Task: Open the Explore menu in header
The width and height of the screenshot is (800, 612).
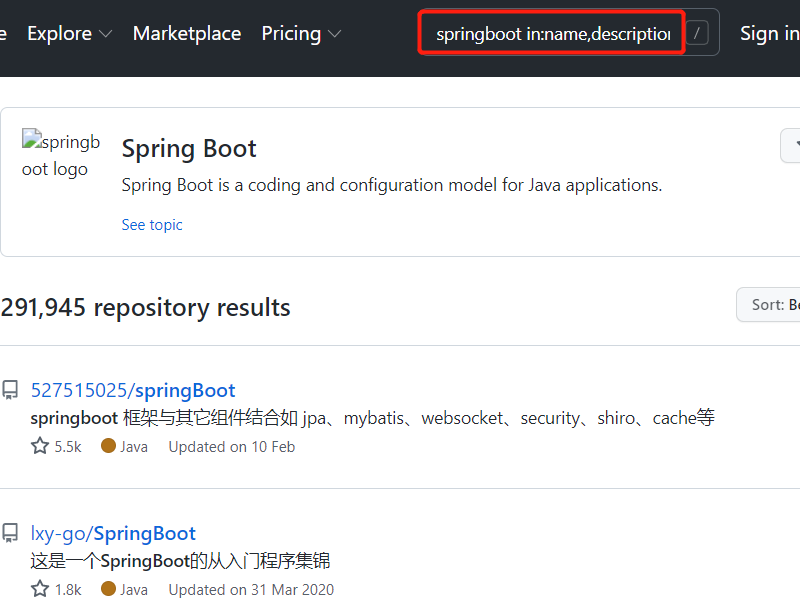Action: [x=69, y=34]
